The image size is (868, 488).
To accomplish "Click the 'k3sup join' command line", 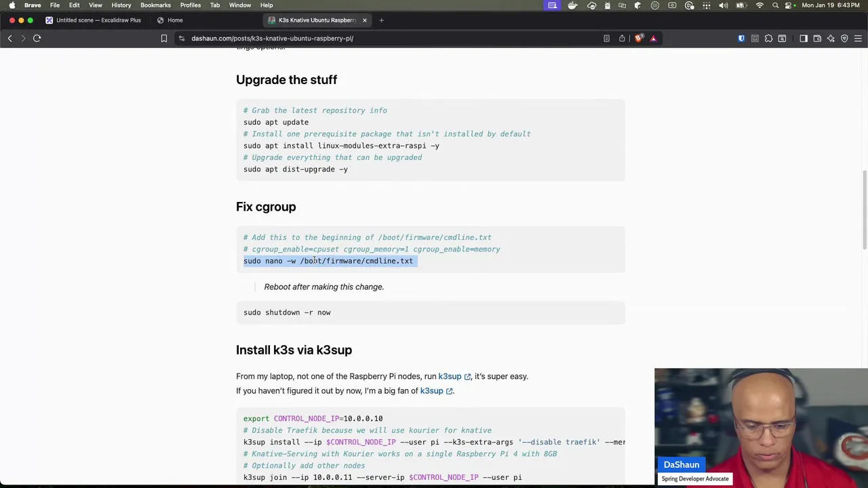I will click(382, 478).
